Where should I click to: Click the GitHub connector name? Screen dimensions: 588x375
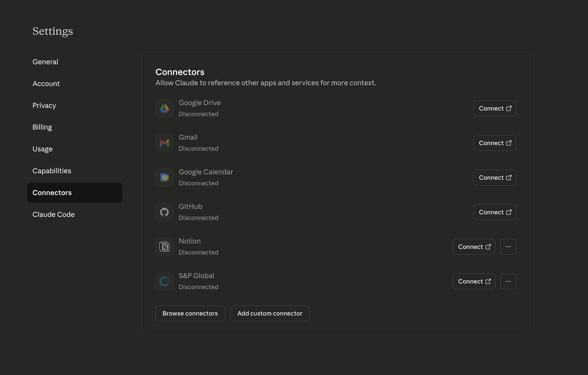click(191, 207)
